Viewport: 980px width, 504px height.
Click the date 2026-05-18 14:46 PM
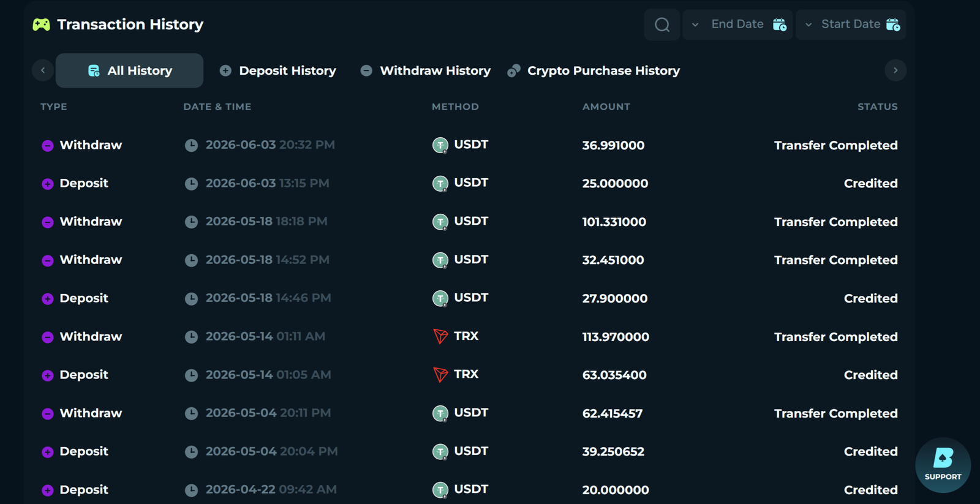268,298
